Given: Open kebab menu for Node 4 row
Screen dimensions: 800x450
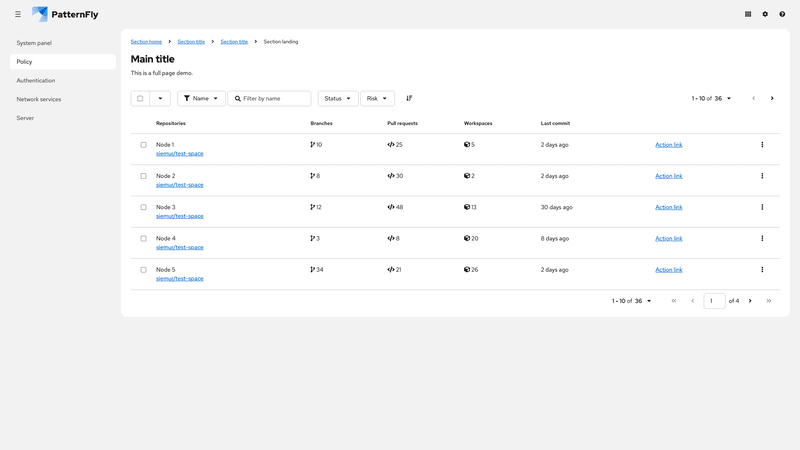Looking at the screenshot, I should (x=762, y=238).
